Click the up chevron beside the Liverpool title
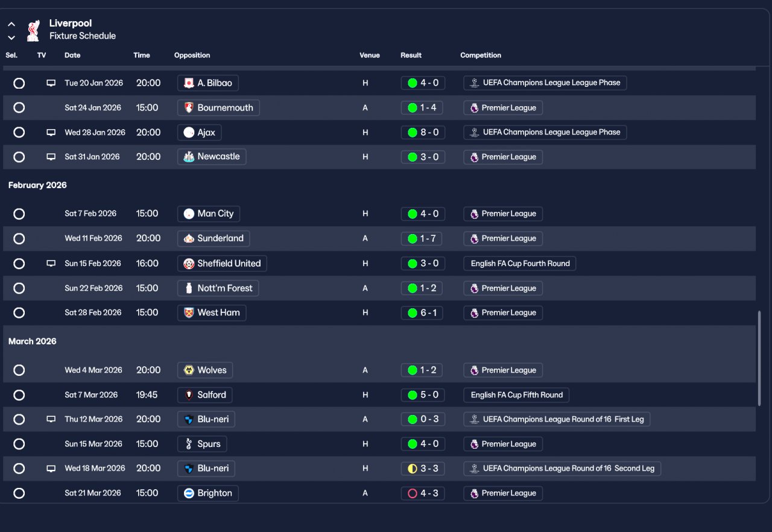The image size is (772, 532). [x=11, y=24]
